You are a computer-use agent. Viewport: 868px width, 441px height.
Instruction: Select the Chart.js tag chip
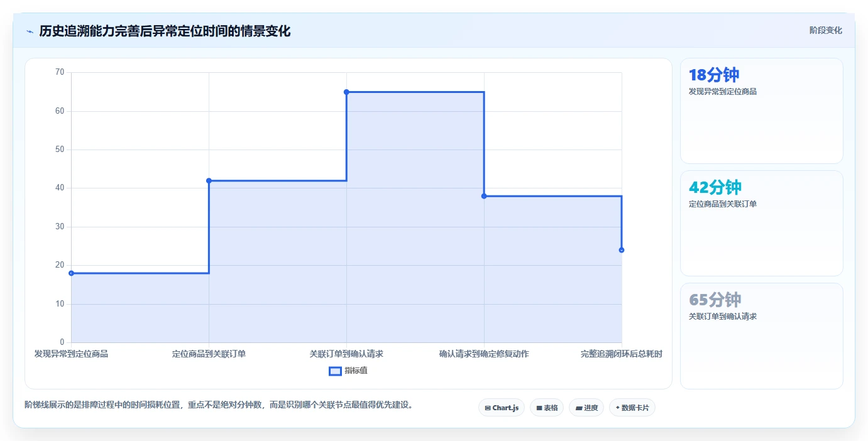click(x=502, y=408)
